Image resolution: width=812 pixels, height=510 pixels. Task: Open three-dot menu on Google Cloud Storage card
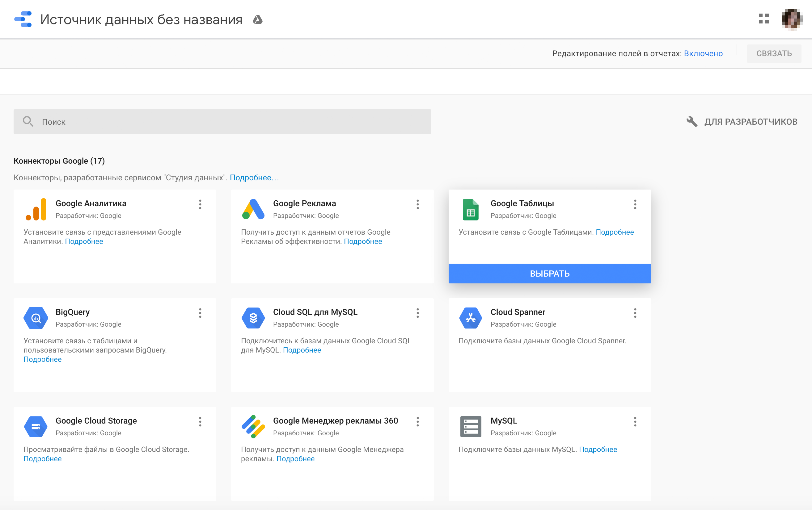click(200, 422)
